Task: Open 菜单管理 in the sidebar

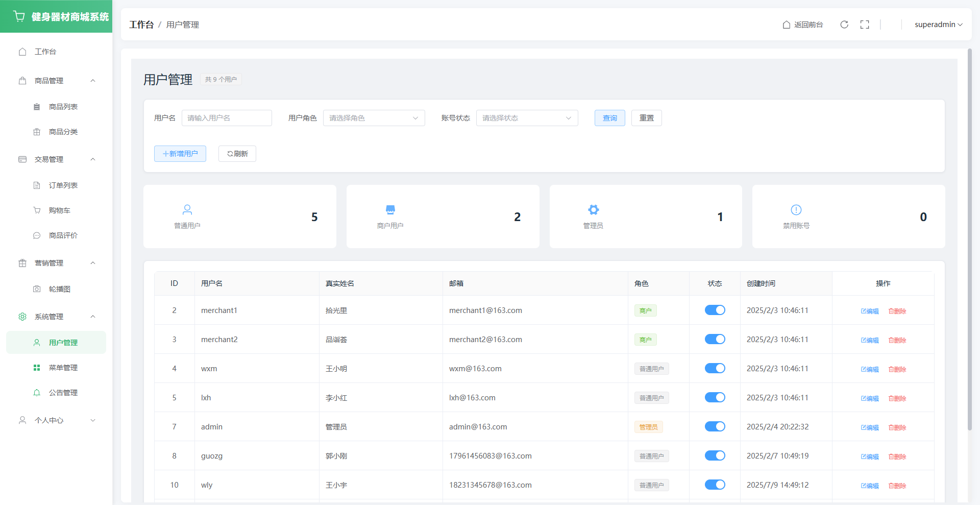Action: [63, 368]
